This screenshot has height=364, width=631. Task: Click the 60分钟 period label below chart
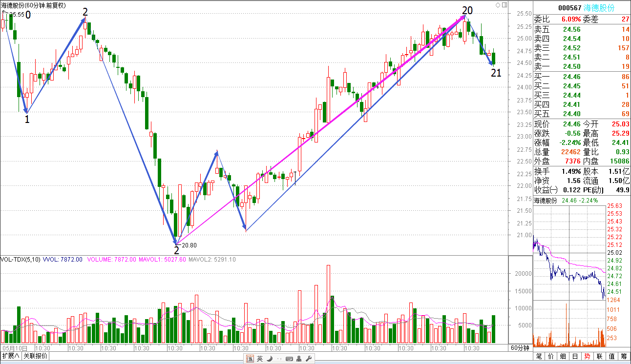pyautogui.click(x=520, y=348)
